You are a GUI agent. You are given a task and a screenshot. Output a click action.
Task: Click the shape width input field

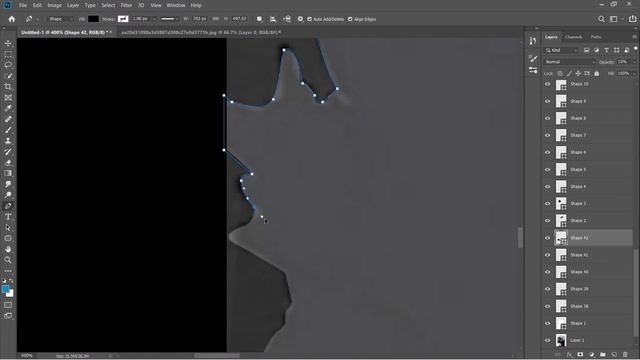click(x=200, y=19)
